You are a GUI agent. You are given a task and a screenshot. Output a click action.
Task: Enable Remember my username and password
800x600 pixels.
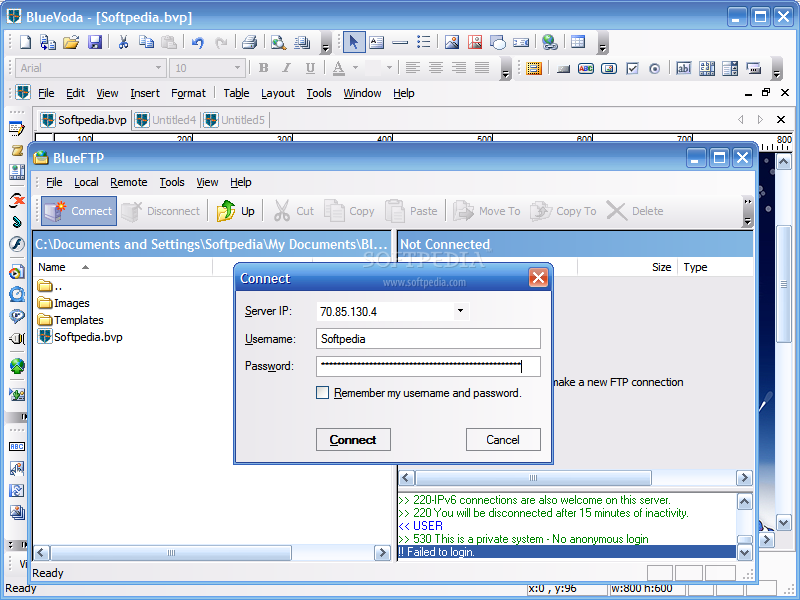[323, 393]
